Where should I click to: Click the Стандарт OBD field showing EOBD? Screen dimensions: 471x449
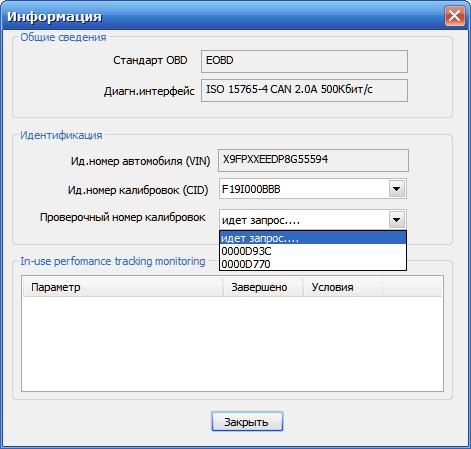coord(304,61)
